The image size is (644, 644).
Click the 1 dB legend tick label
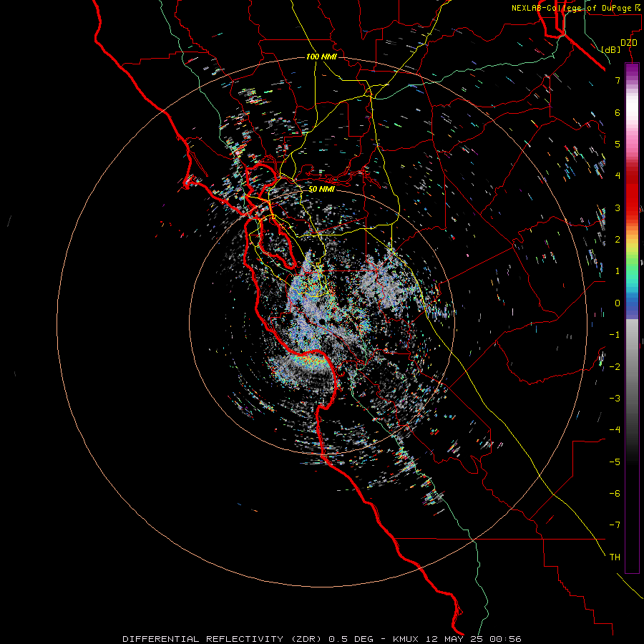tap(618, 271)
